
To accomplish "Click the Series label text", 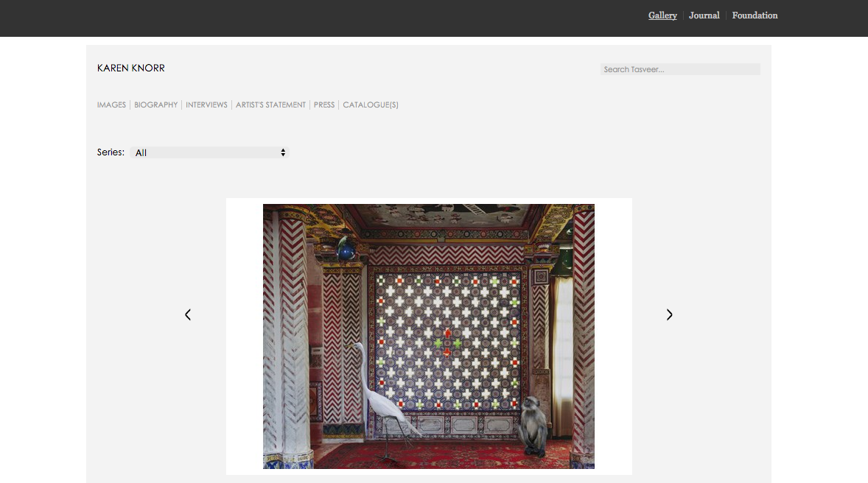I will click(111, 152).
